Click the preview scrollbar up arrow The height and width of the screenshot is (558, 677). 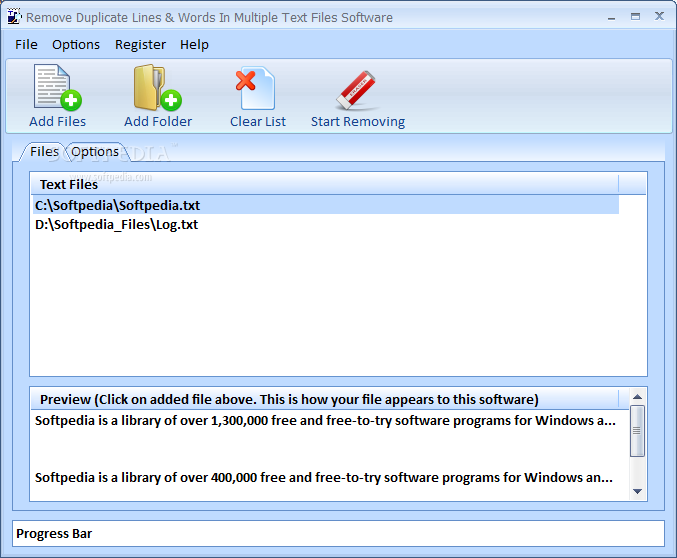coord(637,396)
